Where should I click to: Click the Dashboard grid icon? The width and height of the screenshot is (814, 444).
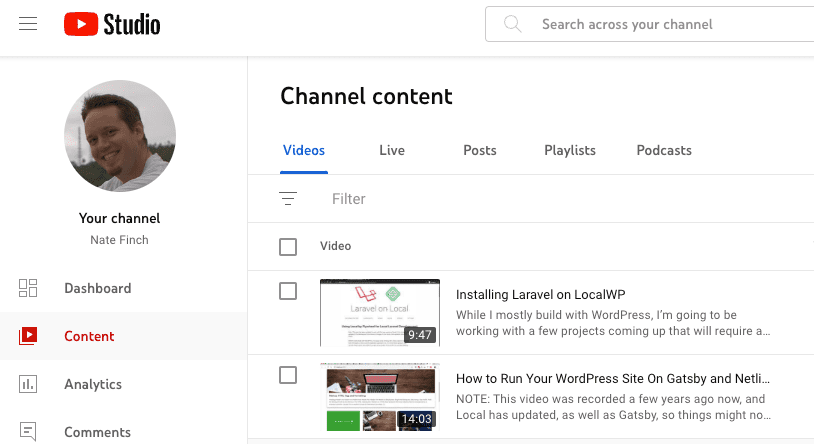(x=28, y=288)
